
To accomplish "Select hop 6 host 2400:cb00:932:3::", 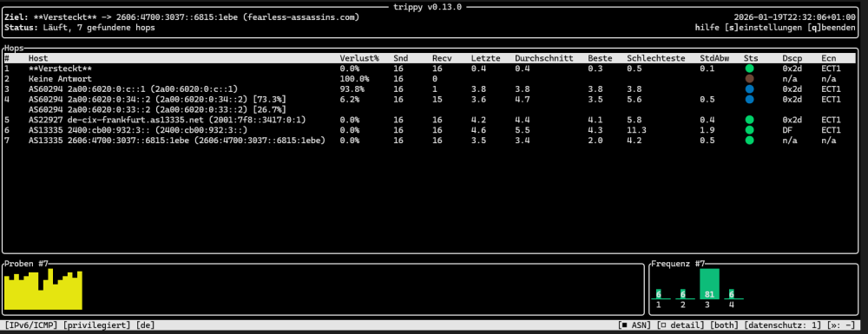I will 138,130.
